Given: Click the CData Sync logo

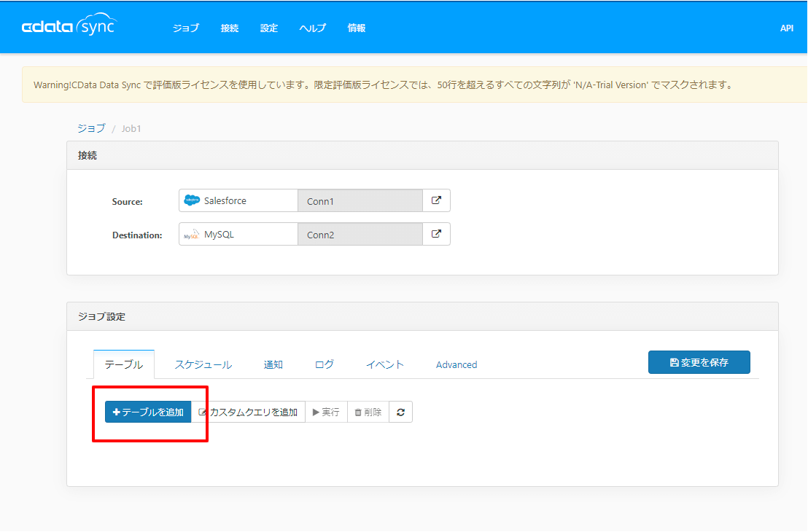Looking at the screenshot, I should pos(69,25).
